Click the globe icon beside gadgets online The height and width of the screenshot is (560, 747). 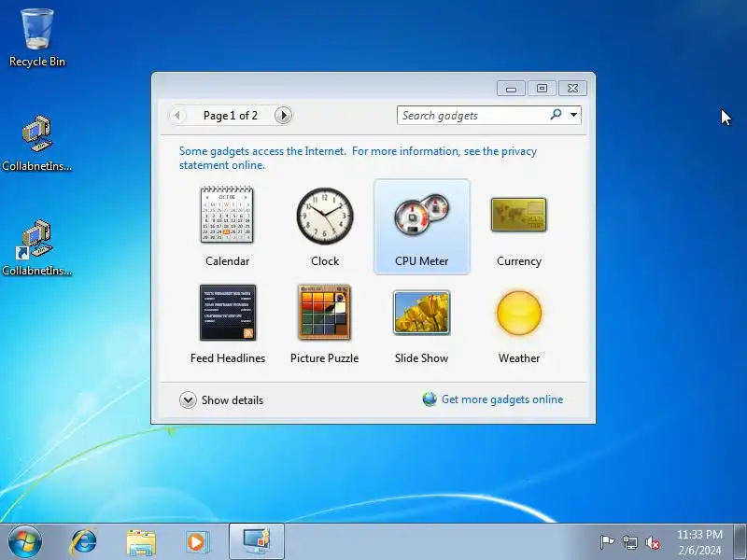click(430, 399)
